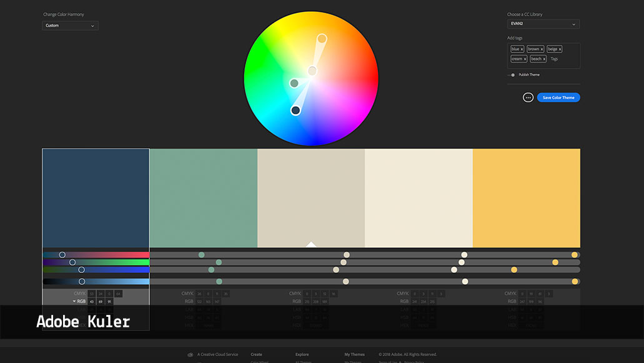Select the orange-yellow marker on color wheel
644x363 pixels.
(x=322, y=39)
